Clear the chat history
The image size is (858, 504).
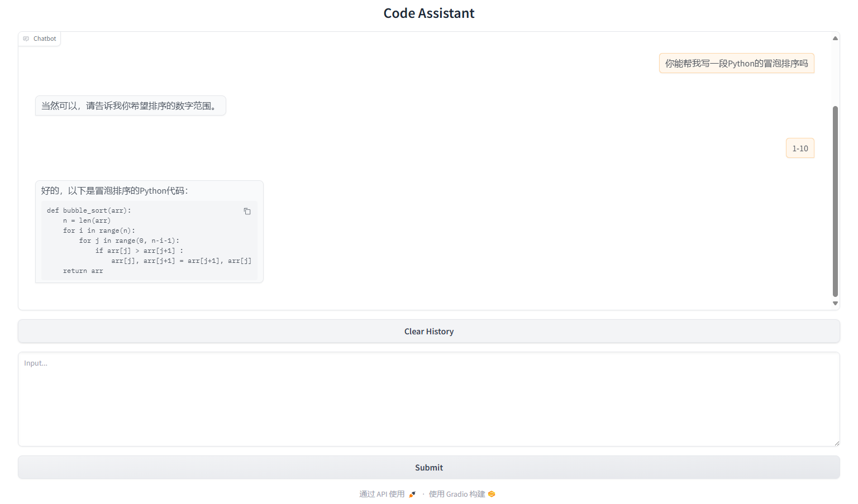[x=429, y=332]
